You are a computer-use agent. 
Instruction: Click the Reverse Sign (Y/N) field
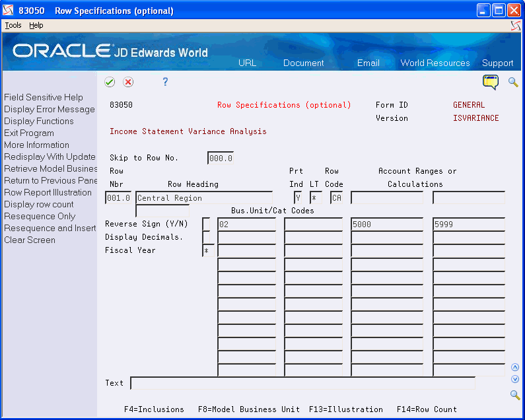point(206,224)
